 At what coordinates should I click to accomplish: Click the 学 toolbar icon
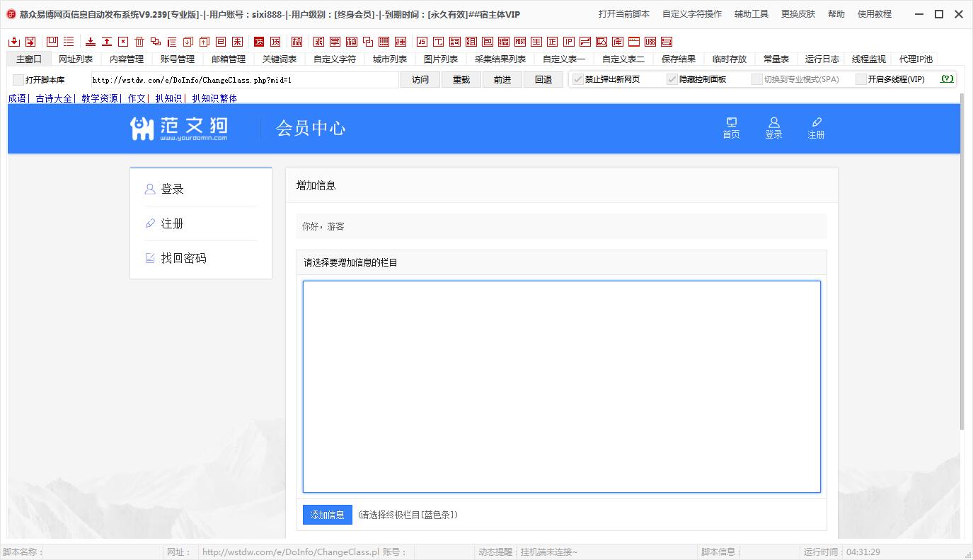coord(334,42)
